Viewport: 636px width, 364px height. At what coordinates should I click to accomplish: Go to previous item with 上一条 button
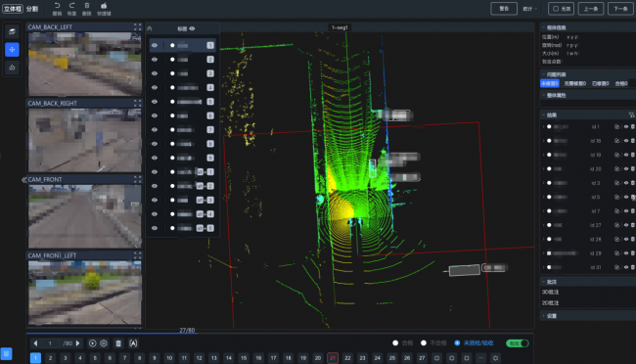[x=591, y=9]
